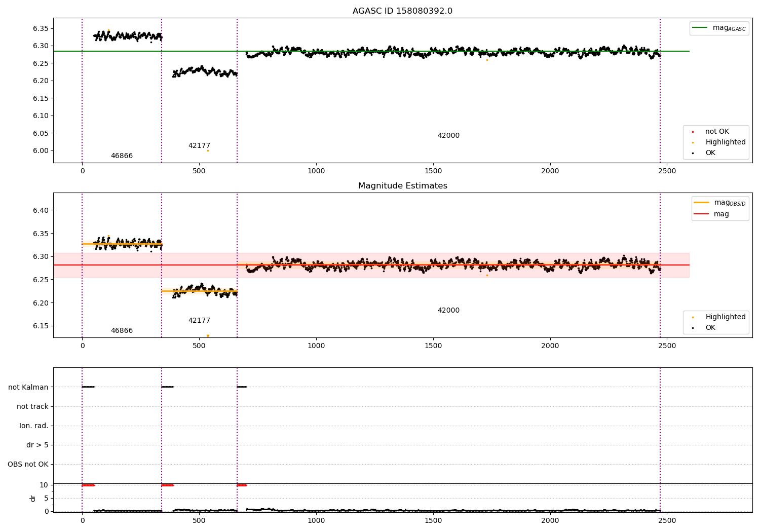Click the green line sample in the mag AGASC legend
Image resolution: width=760 pixels, height=532 pixels.
tap(700, 28)
